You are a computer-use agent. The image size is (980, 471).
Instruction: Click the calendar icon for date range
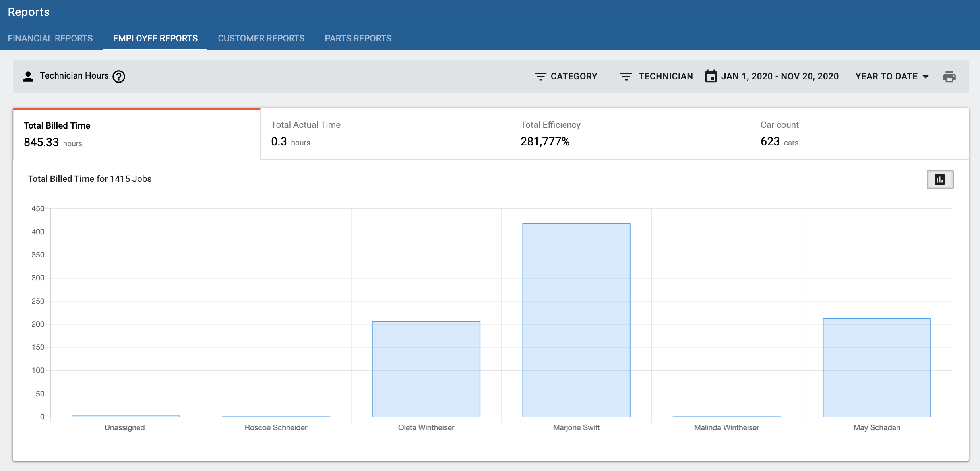click(x=711, y=76)
